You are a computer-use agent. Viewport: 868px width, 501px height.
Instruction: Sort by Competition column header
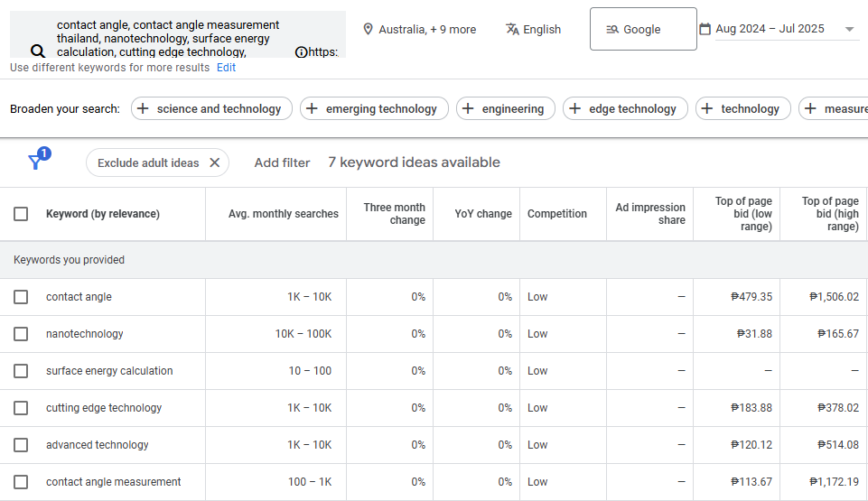556,214
